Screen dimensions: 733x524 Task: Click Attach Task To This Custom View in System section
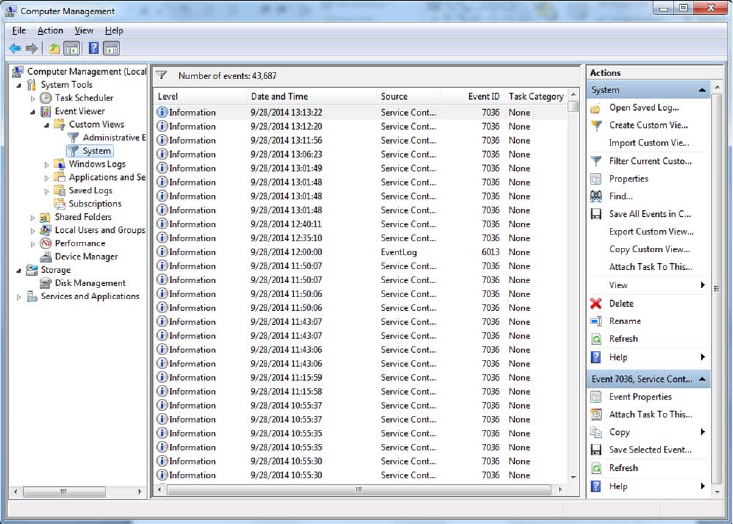(650, 267)
